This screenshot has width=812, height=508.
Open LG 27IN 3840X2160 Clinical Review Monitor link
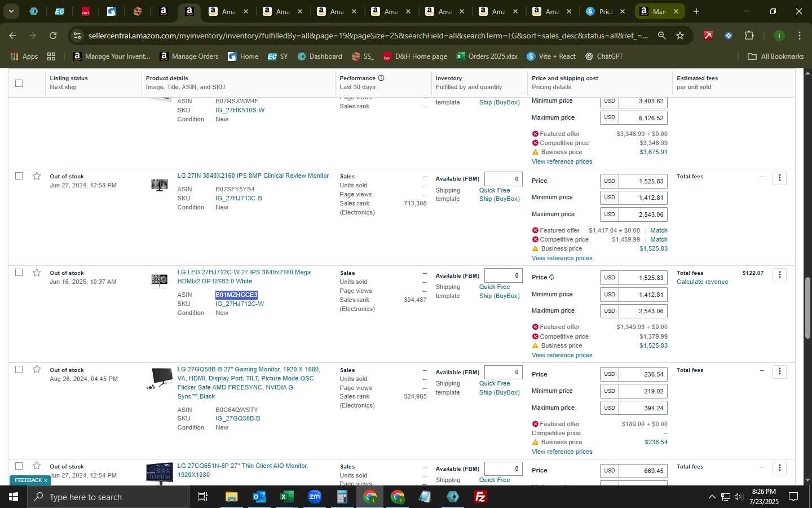[253, 176]
